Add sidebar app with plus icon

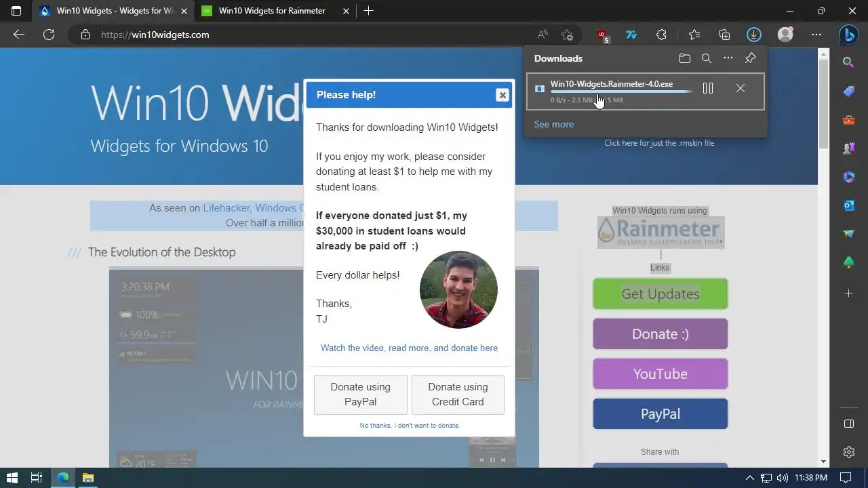[848, 293]
